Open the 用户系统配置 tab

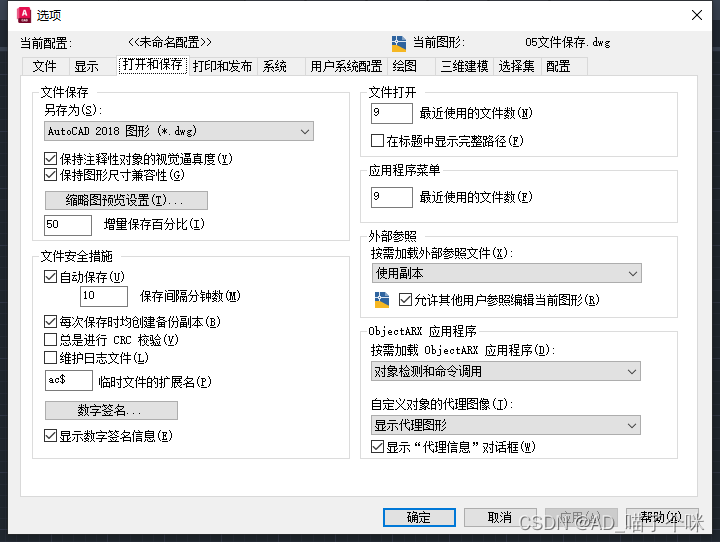click(x=346, y=67)
